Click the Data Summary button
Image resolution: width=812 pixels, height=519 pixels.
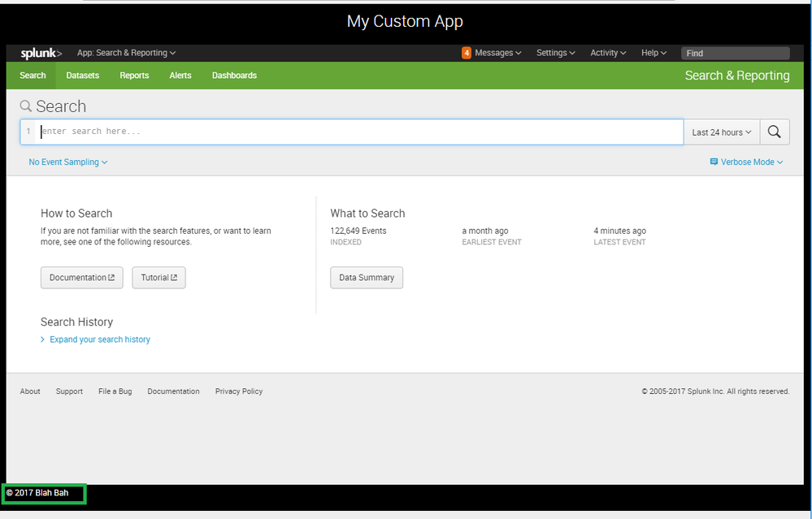coord(367,277)
